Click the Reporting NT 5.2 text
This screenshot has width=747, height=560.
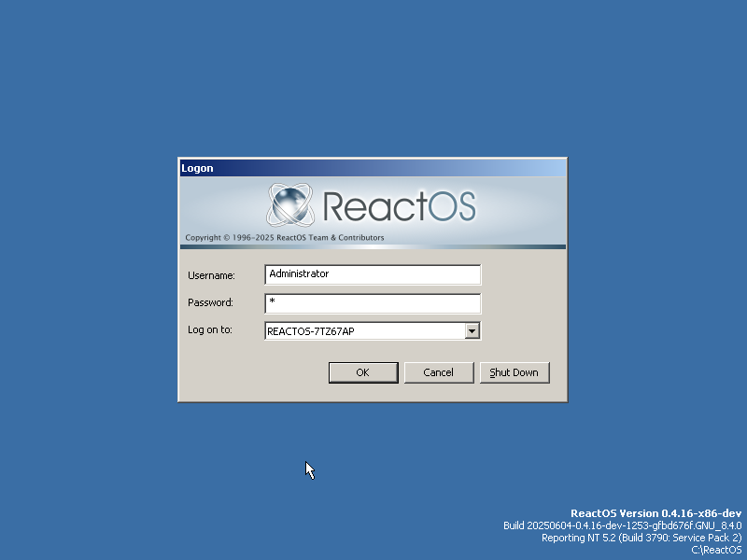pos(641,538)
